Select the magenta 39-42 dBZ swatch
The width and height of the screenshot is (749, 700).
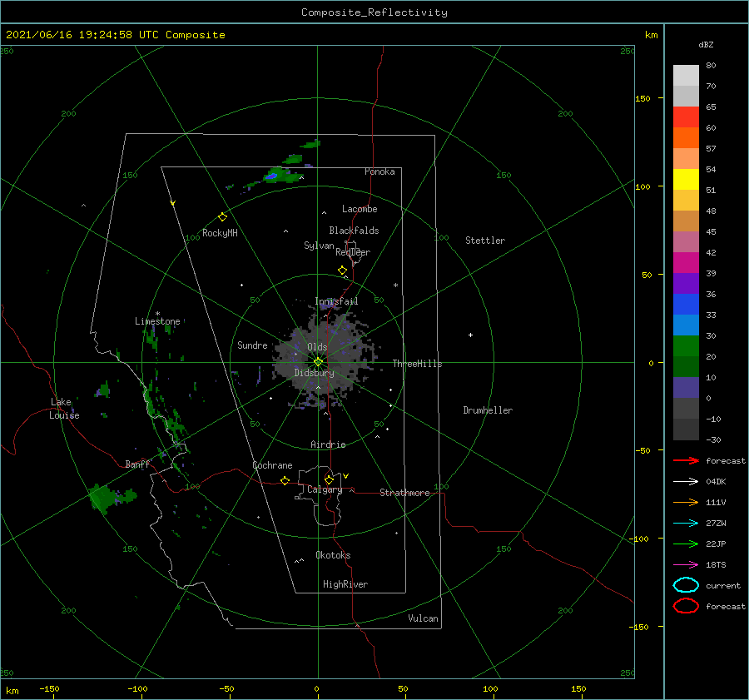686,263
